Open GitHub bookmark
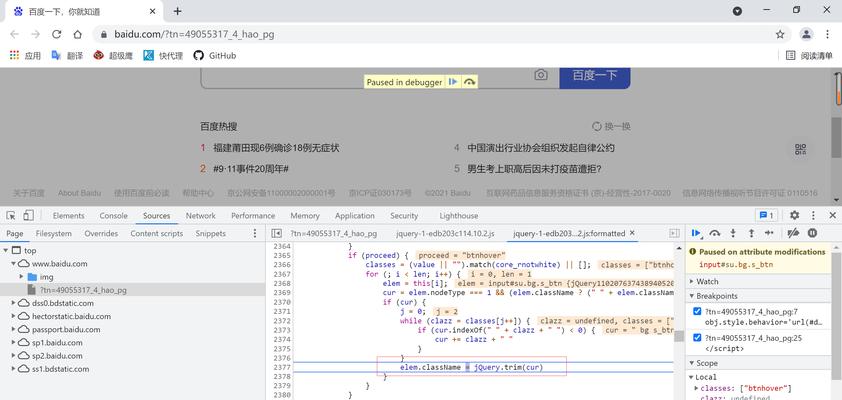The width and height of the screenshot is (842, 400). point(215,55)
